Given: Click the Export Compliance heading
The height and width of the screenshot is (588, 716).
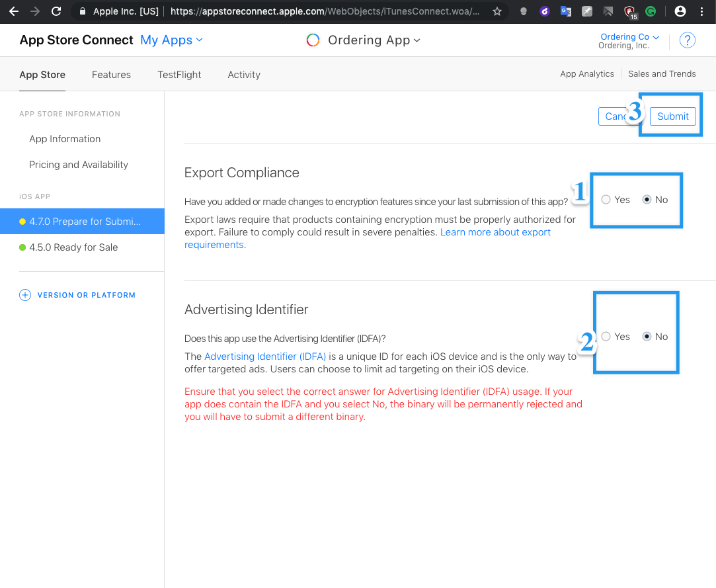Looking at the screenshot, I should (241, 173).
